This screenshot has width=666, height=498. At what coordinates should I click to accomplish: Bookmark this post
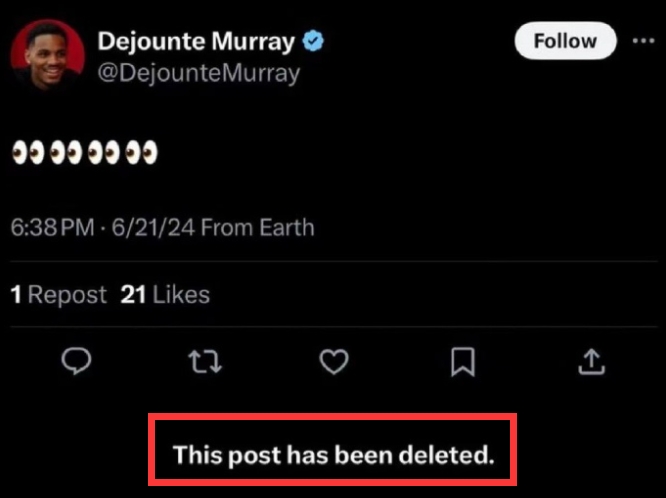pos(463,362)
